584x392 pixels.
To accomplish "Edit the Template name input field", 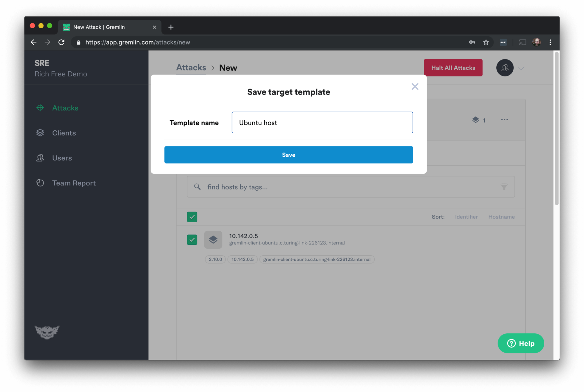I will tap(322, 123).
